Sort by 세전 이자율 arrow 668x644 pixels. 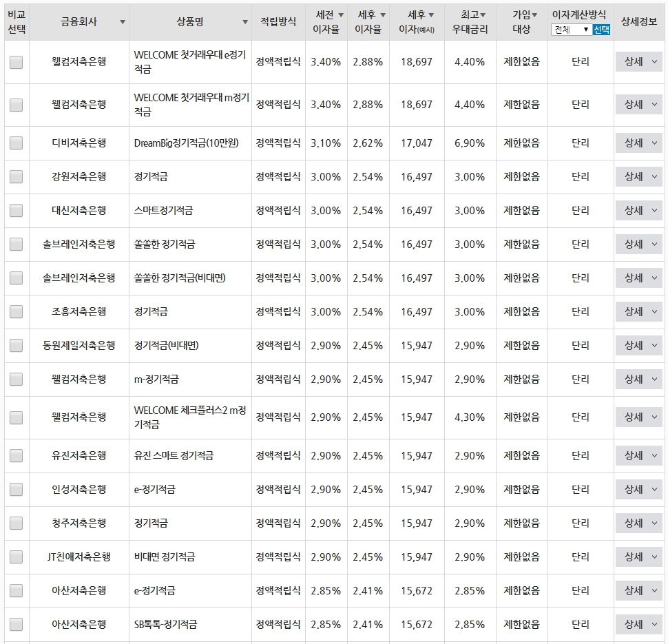(x=341, y=15)
